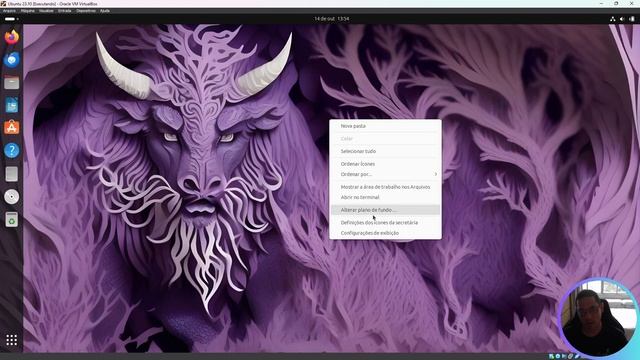Open VirtualBox 'Visualizar' menu
This screenshot has height=360, width=640.
coord(46,11)
